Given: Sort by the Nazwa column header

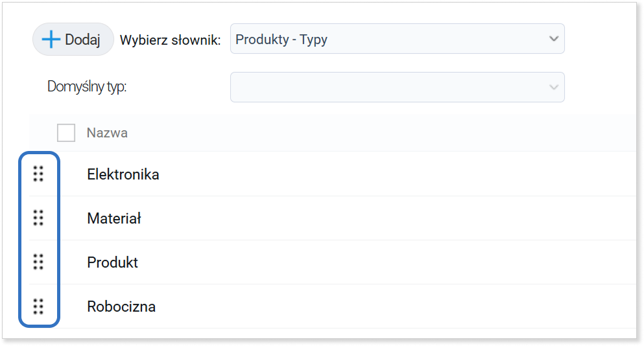Looking at the screenshot, I should pos(107,133).
